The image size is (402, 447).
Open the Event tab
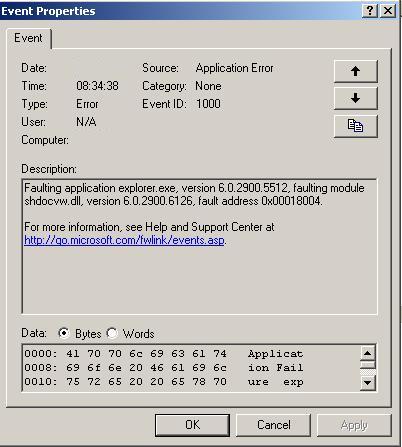[29, 38]
